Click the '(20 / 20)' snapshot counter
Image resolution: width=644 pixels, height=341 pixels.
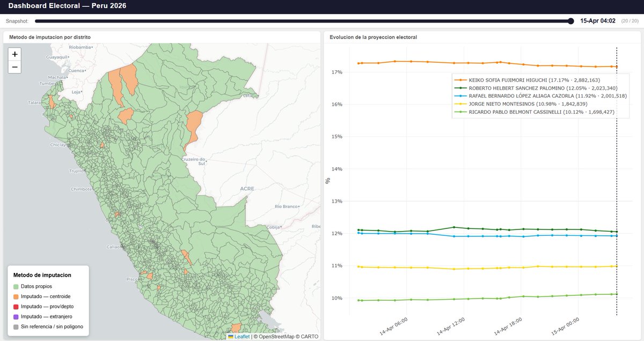click(630, 21)
